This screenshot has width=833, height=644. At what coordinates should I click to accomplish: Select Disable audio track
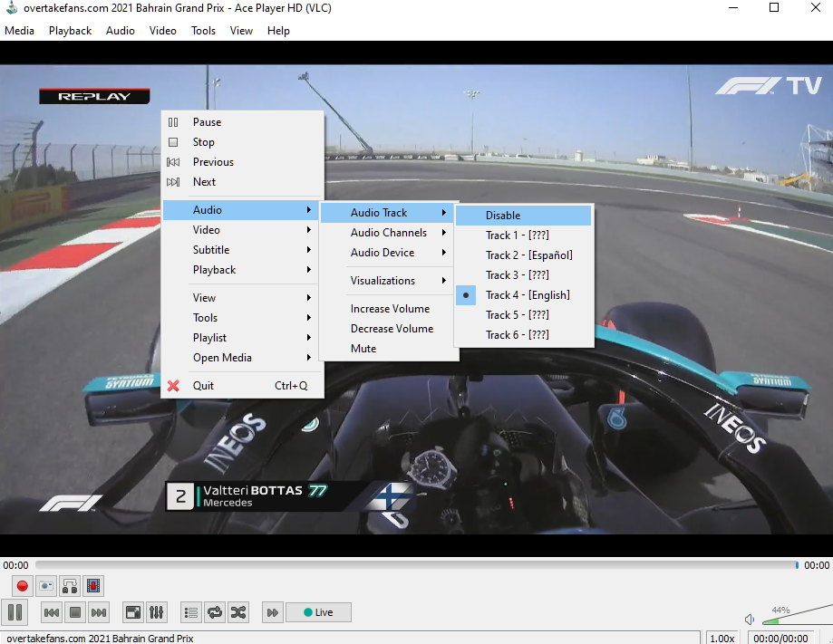tap(523, 216)
